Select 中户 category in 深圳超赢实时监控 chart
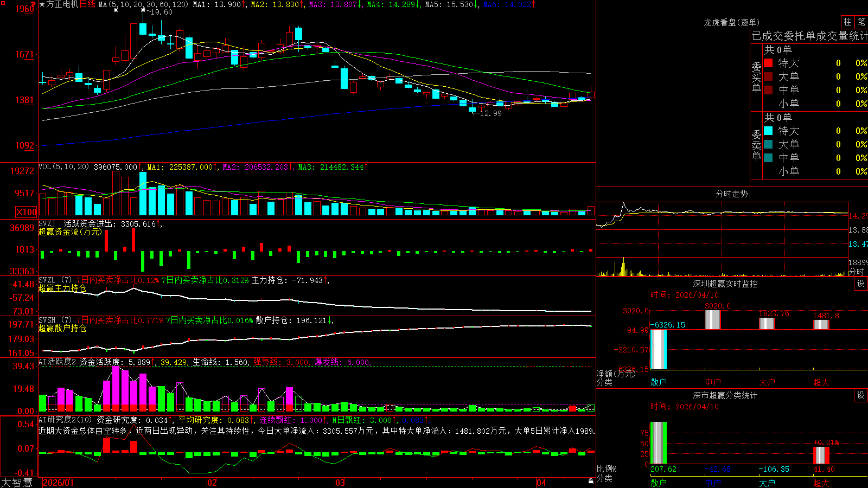Screen dimensions: 868x488 coord(713,382)
